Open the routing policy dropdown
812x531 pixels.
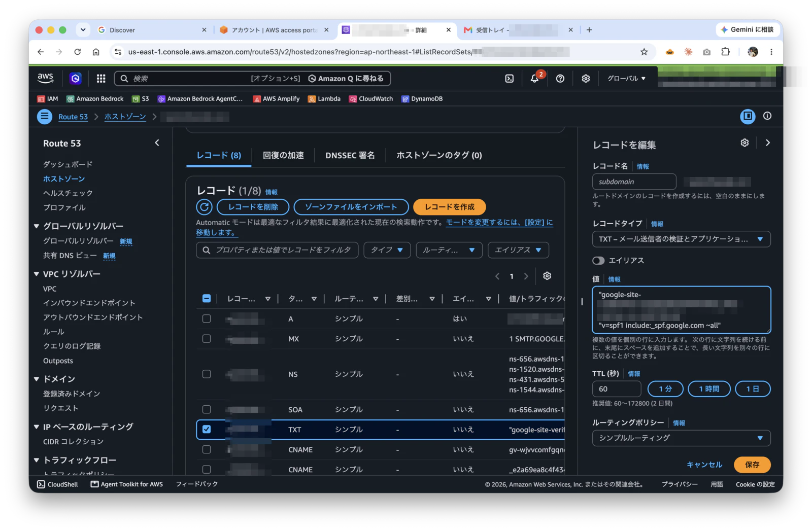[x=681, y=438]
